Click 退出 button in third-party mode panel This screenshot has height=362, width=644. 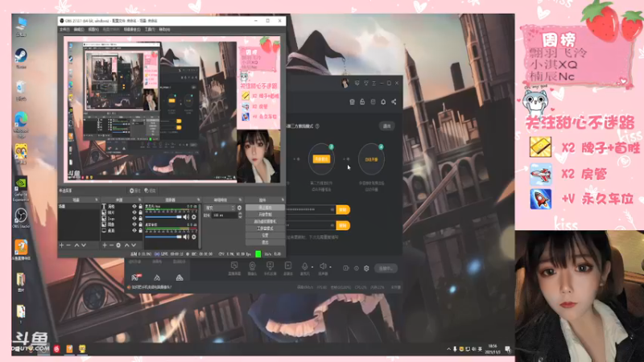click(x=386, y=126)
